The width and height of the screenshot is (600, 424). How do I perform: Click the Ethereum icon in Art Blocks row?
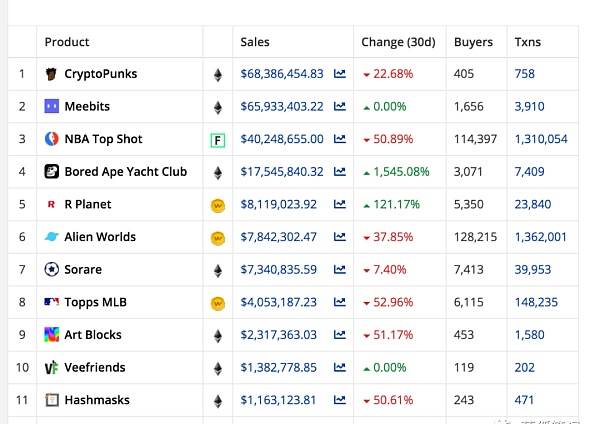click(218, 336)
